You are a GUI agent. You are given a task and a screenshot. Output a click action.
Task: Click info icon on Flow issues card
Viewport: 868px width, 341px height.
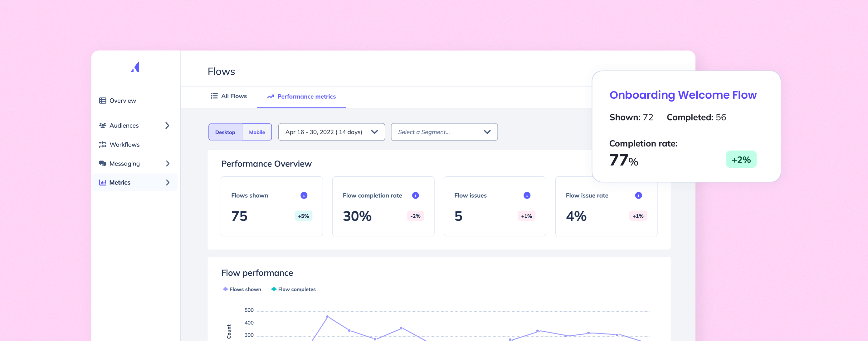[527, 195]
